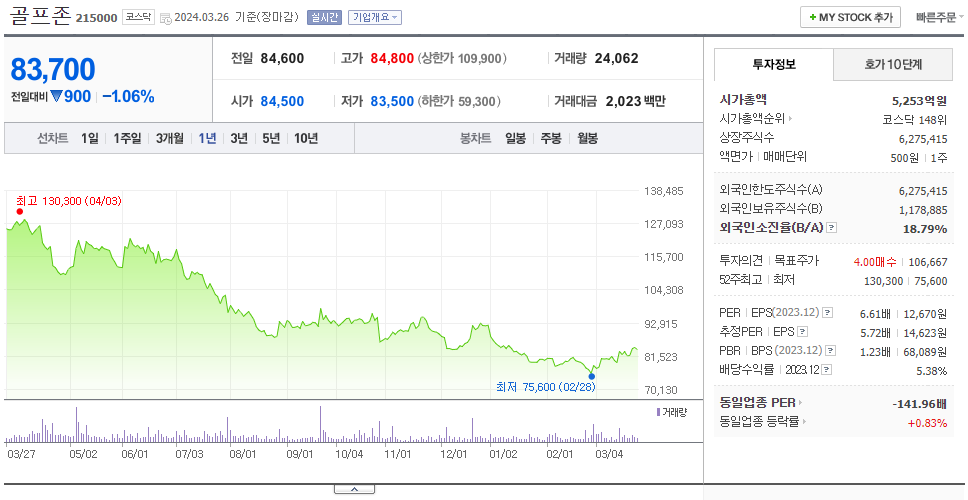Viewport: 968px width, 500px height.
Task: Click the current price 83,700
Action: tap(53, 69)
